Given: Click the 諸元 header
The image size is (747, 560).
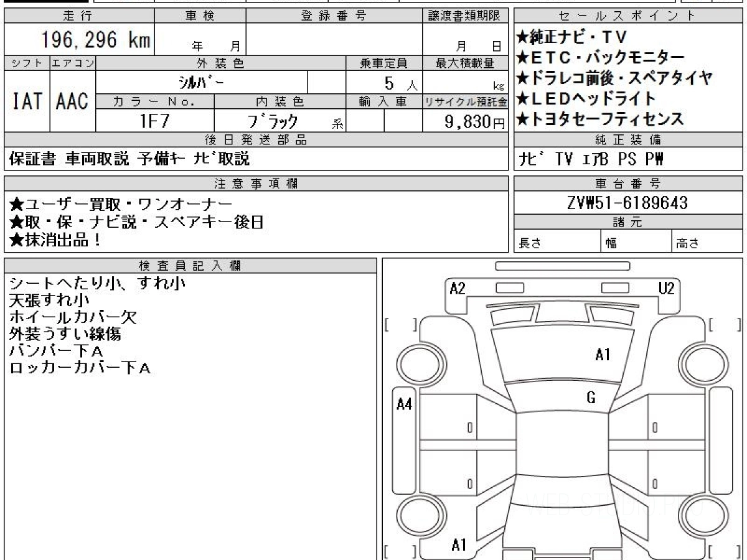Looking at the screenshot, I should (627, 222).
